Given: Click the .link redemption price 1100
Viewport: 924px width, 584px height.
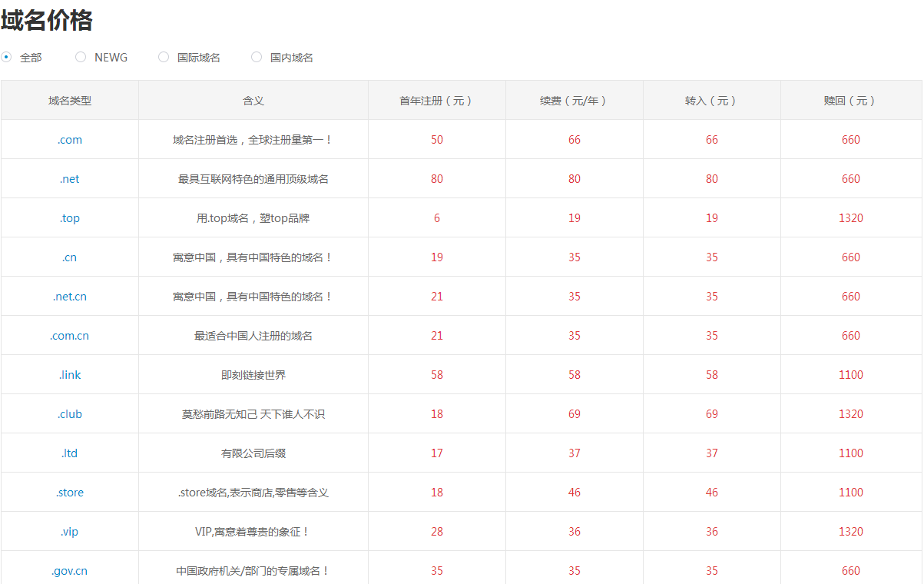Looking at the screenshot, I should click(x=851, y=375).
